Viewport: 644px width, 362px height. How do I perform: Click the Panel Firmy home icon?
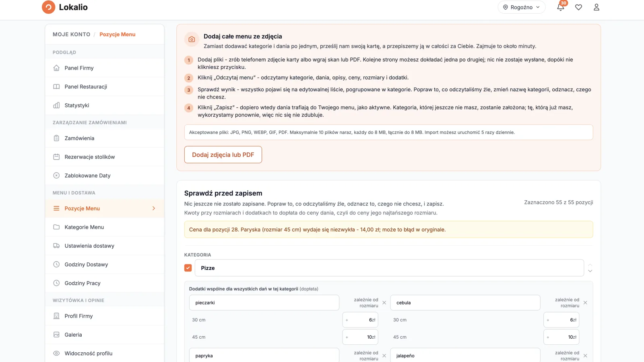(56, 68)
